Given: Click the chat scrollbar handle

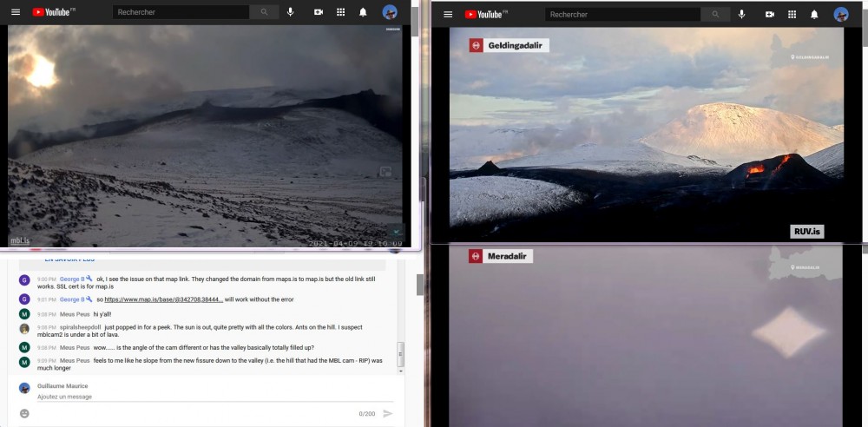Looking at the screenshot, I should (x=400, y=352).
